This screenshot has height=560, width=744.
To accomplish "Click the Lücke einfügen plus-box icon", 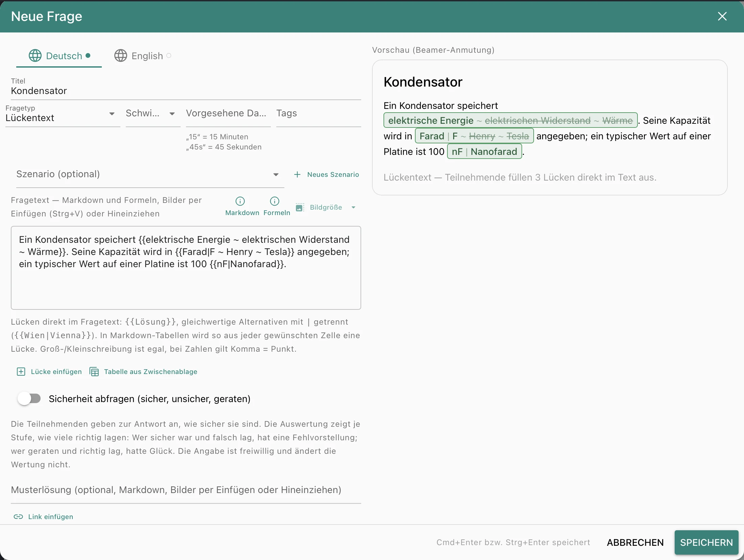I will (x=21, y=372).
